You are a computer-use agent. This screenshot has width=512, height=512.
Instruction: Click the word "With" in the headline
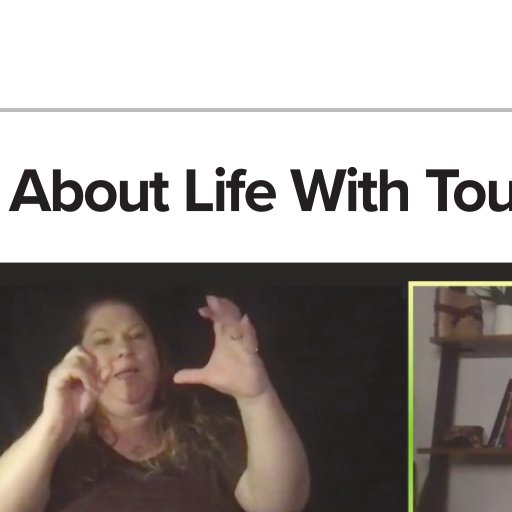(350, 190)
